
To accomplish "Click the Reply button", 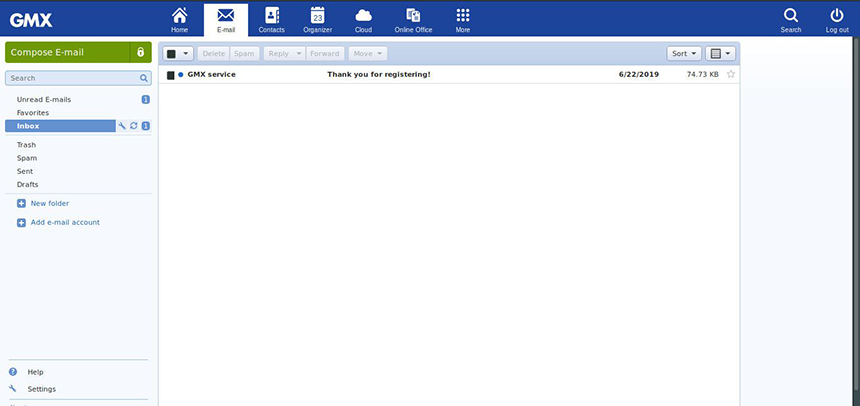I will tap(279, 54).
